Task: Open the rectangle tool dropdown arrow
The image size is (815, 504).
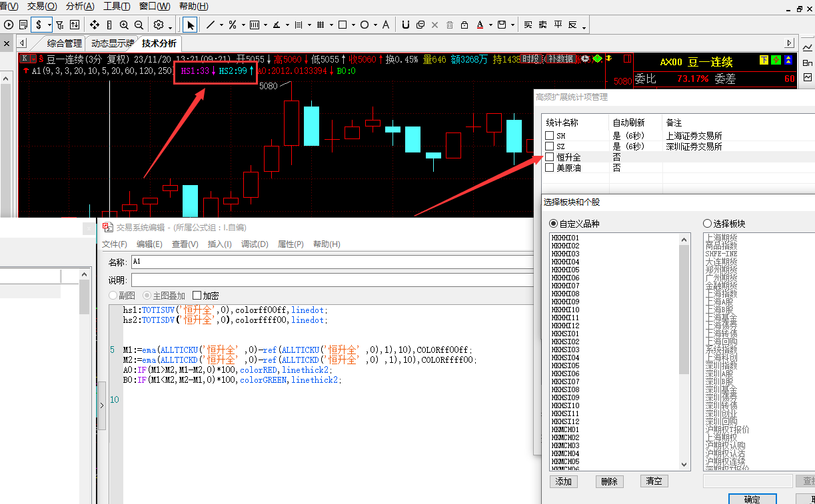Action: click(352, 26)
